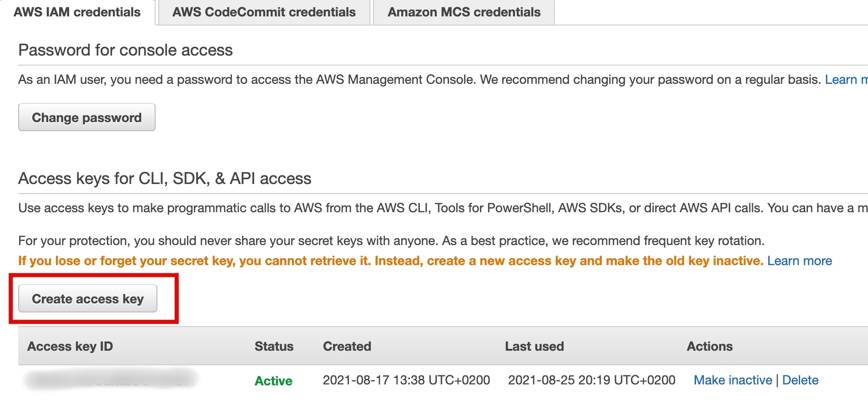Image resolution: width=868 pixels, height=409 pixels.
Task: Select the 2021-08-25 last used timestamp
Action: [591, 380]
